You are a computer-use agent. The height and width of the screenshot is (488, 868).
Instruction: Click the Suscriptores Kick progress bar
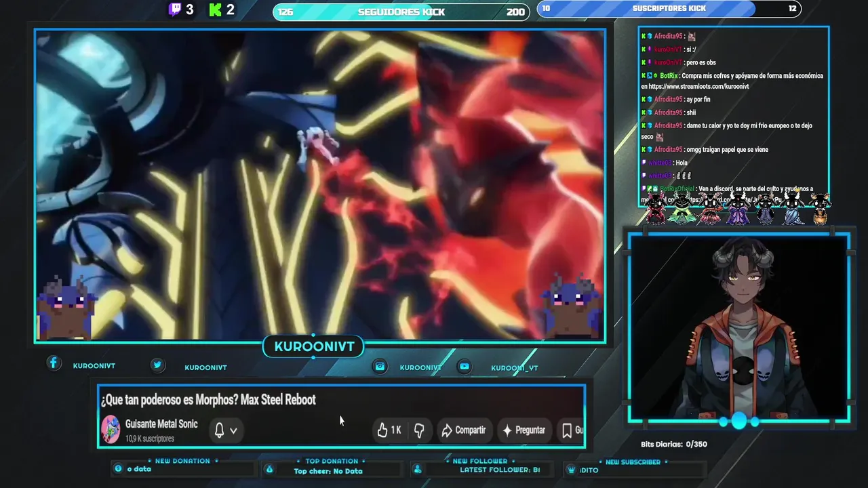[x=669, y=8]
